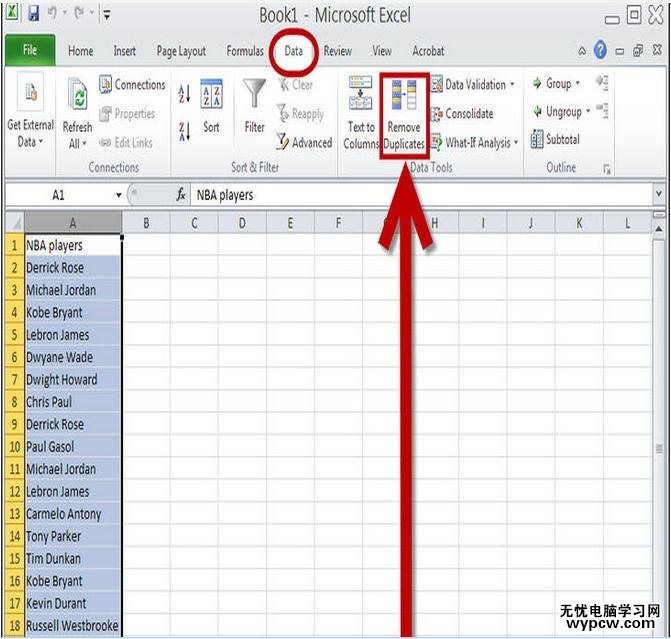Open workbook Connections
Image resolution: width=671 pixels, height=639 pixels.
click(x=132, y=84)
